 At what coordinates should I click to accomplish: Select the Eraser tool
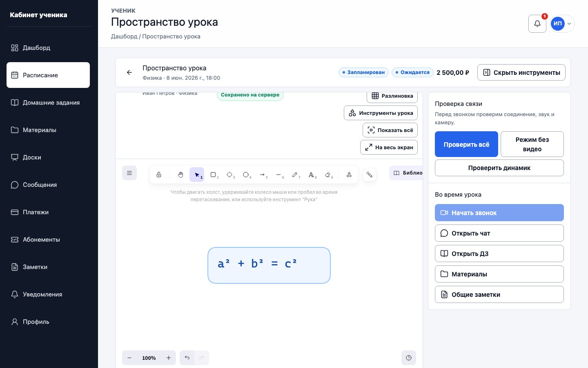pyautogui.click(x=327, y=175)
